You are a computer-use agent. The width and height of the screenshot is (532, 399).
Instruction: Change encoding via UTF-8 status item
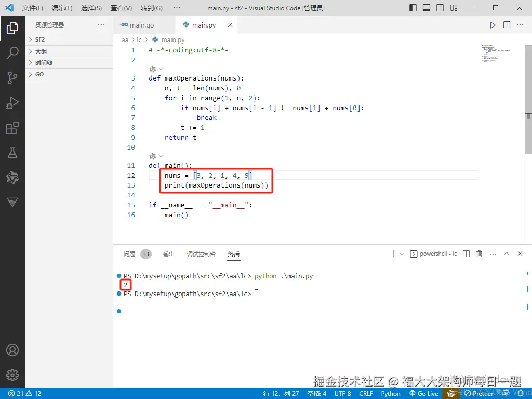(x=342, y=393)
